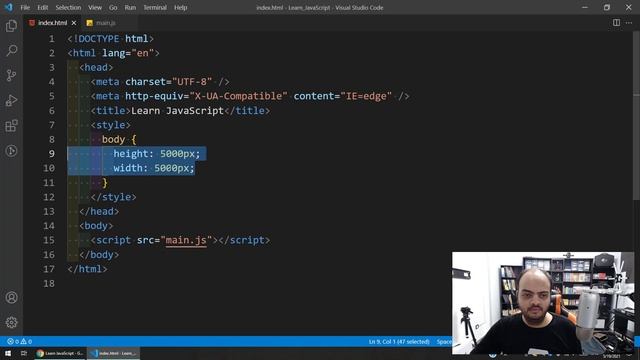Follow the main.js link in script tag
The image size is (640, 360).
click(186, 240)
